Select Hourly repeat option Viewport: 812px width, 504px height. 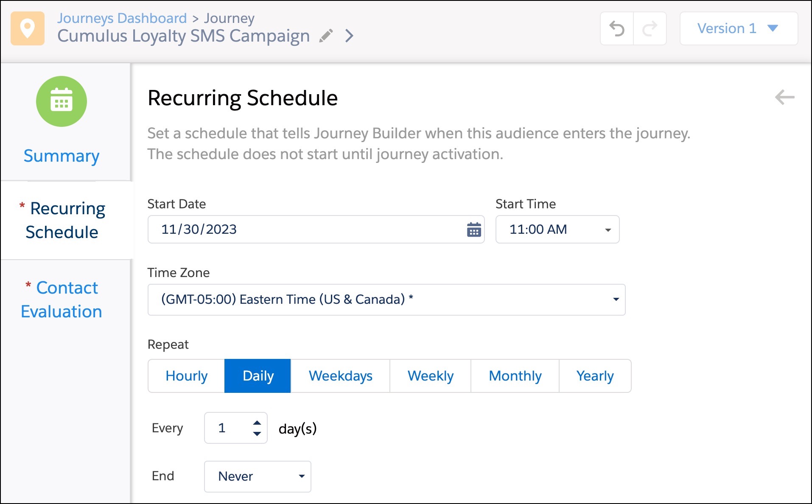point(186,376)
